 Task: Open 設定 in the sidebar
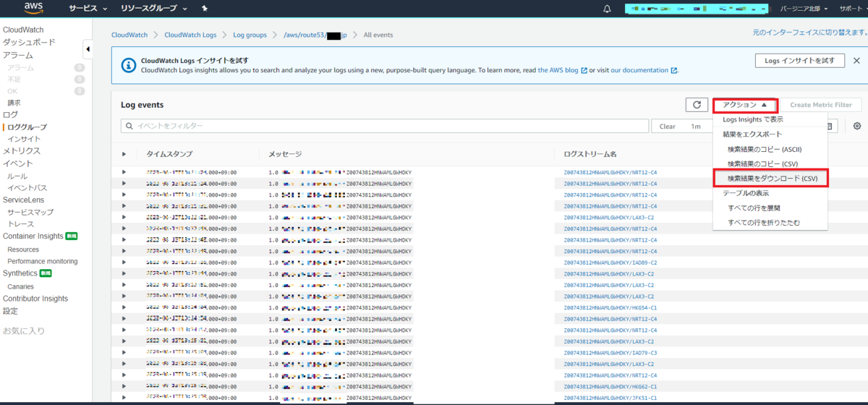pyautogui.click(x=10, y=311)
